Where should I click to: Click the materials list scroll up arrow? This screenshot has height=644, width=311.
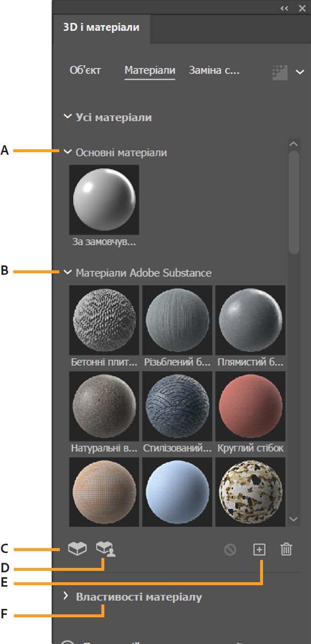point(294,144)
